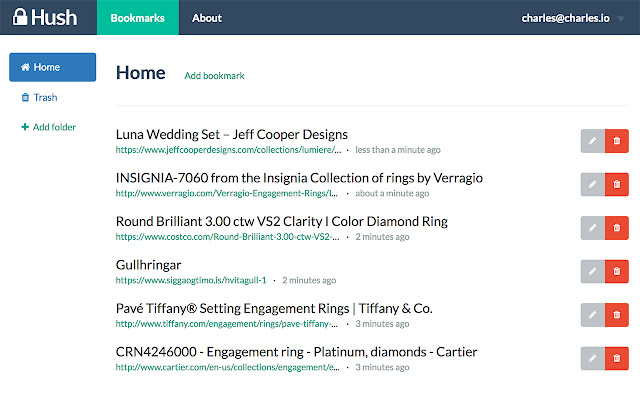The height and width of the screenshot is (400, 640).
Task: Edit the INSIGNIA-7060 Verragio bookmark
Action: [592, 185]
